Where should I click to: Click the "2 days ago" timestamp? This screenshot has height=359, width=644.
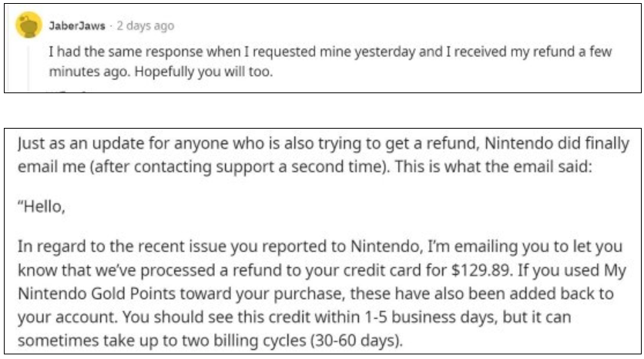(x=145, y=25)
